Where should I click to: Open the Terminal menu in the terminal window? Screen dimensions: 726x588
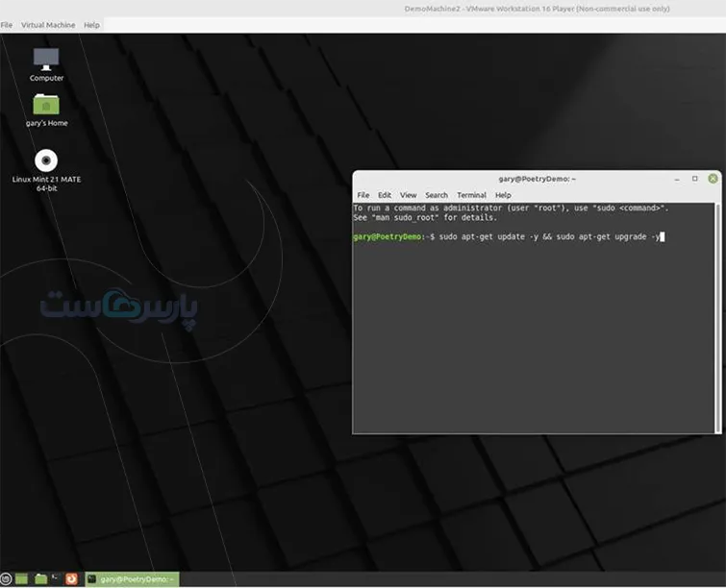click(471, 195)
